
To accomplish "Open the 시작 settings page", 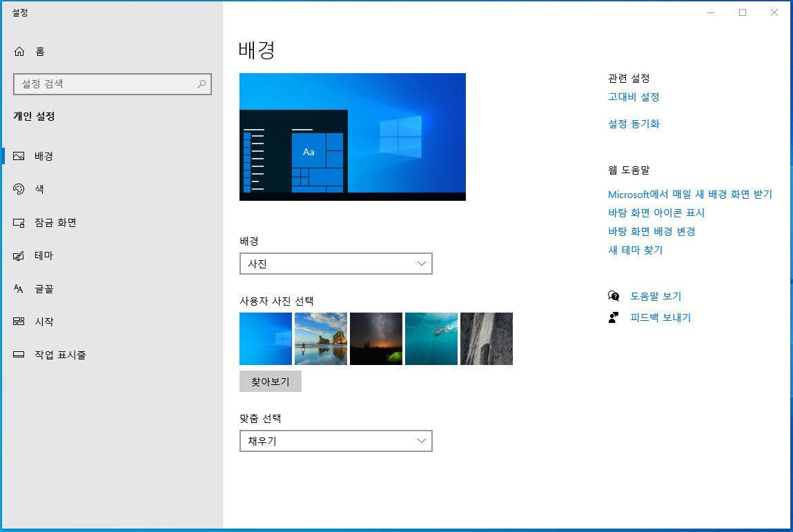I will click(43, 322).
